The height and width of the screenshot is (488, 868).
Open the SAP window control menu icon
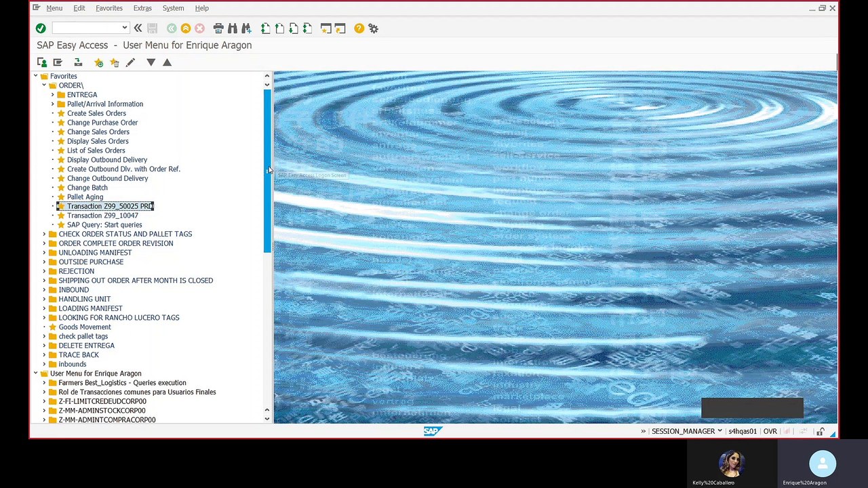coord(36,8)
